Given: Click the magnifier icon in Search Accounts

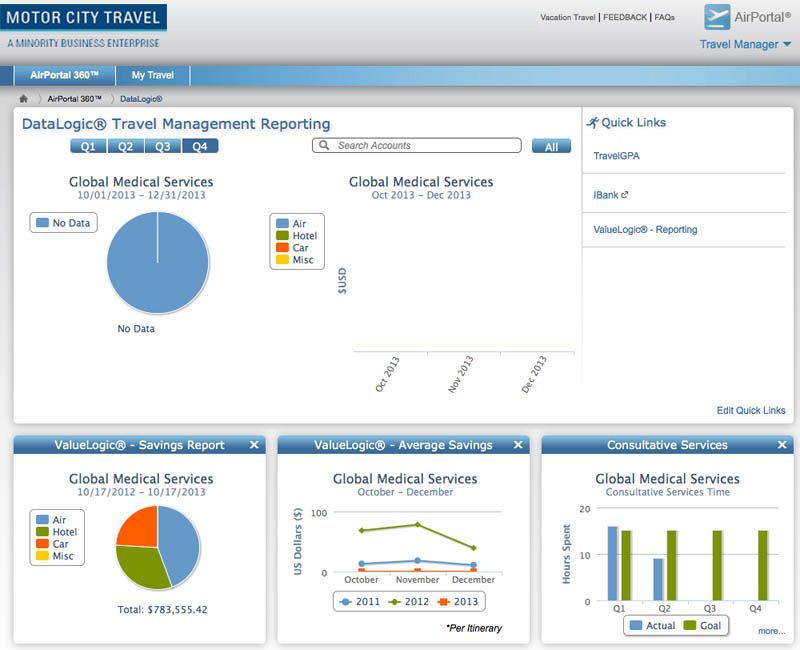Looking at the screenshot, I should (324, 145).
